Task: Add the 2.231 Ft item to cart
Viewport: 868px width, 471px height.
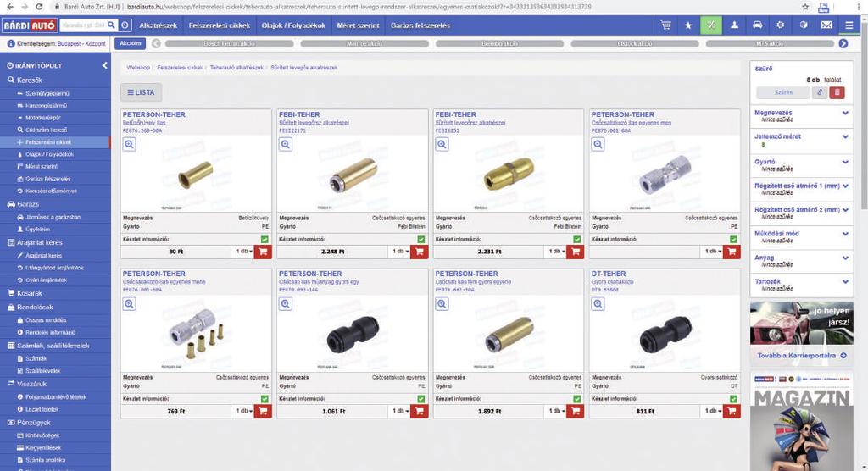Action: click(576, 252)
